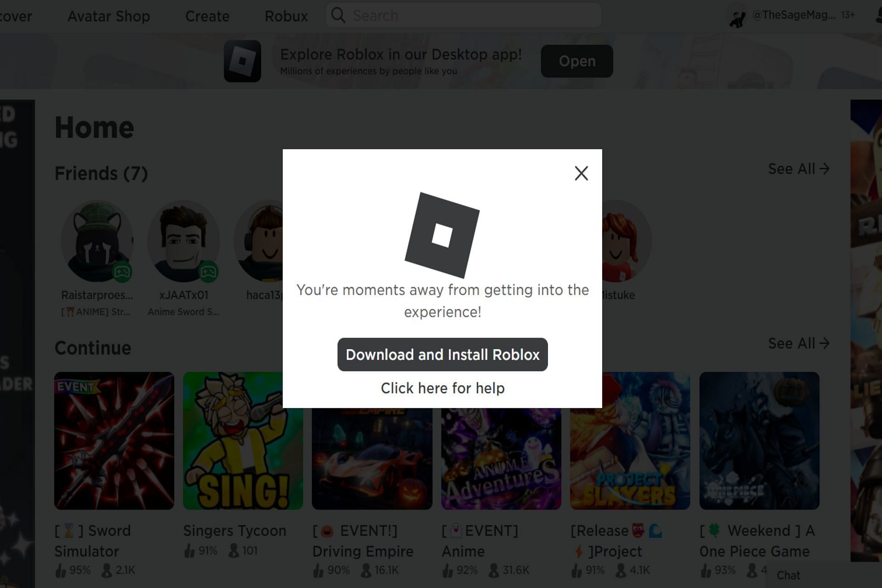Open the Create menu item
This screenshot has height=588, width=882.
[207, 16]
